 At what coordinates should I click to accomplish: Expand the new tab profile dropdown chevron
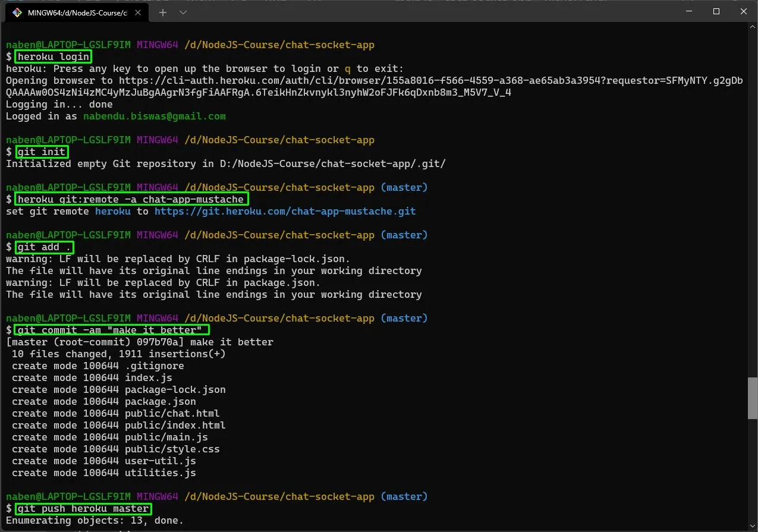(183, 12)
